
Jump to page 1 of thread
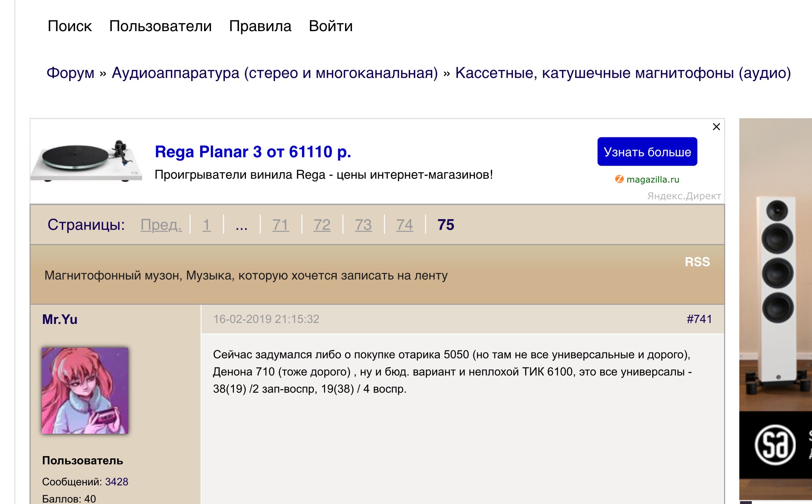[206, 225]
